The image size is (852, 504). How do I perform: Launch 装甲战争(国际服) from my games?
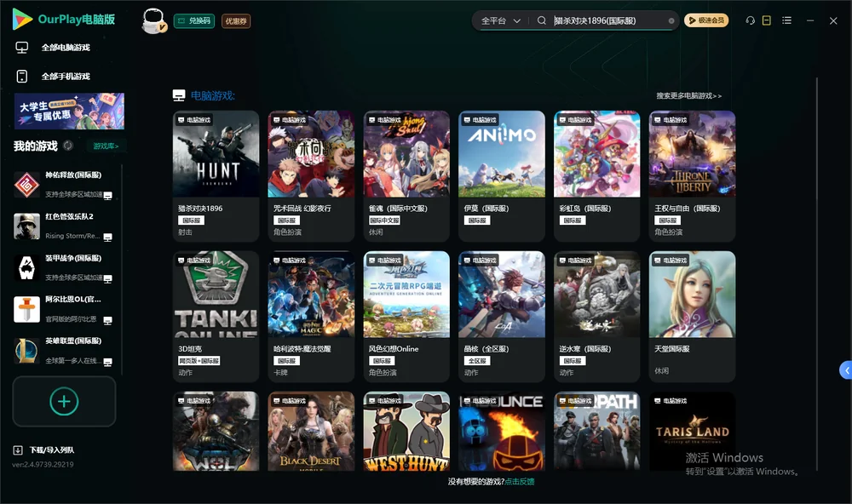point(64,267)
